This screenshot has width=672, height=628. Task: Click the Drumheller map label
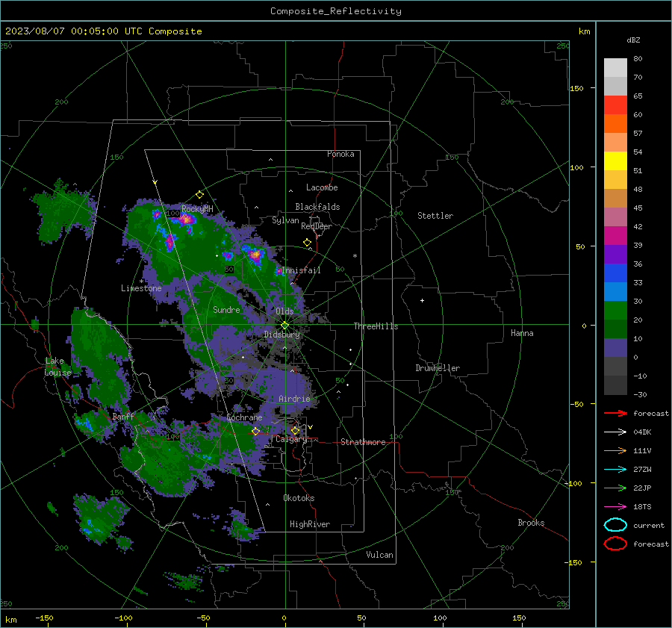[438, 368]
